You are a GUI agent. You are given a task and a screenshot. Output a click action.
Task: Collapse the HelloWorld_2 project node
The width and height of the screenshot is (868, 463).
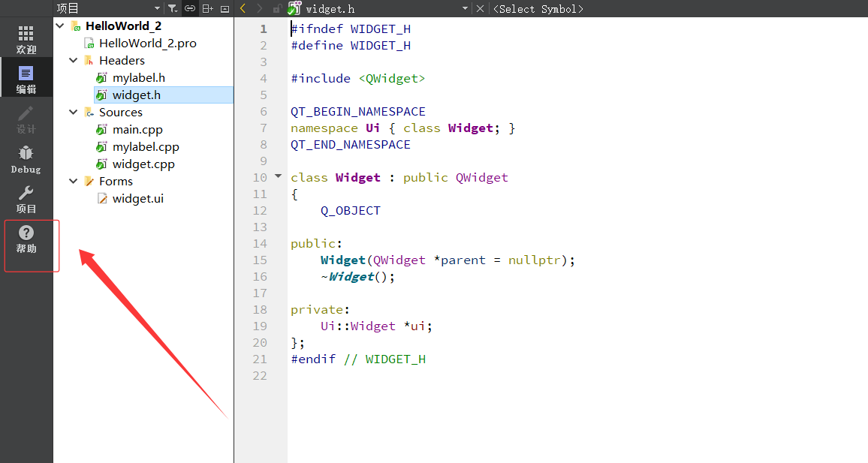pos(60,26)
